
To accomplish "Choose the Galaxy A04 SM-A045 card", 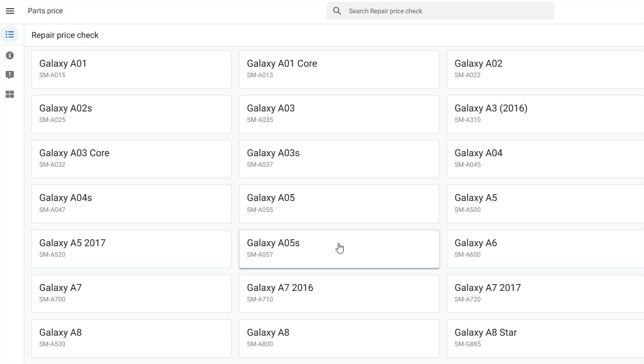I will coord(545,159).
